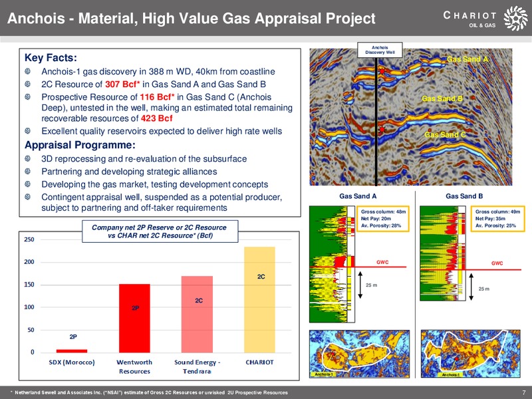The width and height of the screenshot is (532, 399).
Task: Click the page number 7
Action: click(x=524, y=392)
